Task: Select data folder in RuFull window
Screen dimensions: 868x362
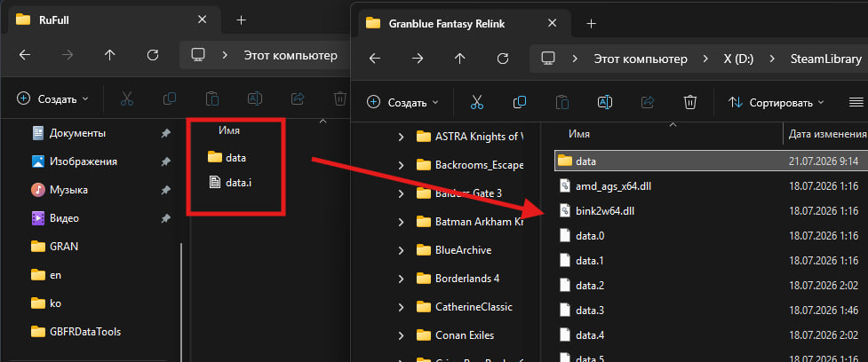Action: (x=227, y=158)
